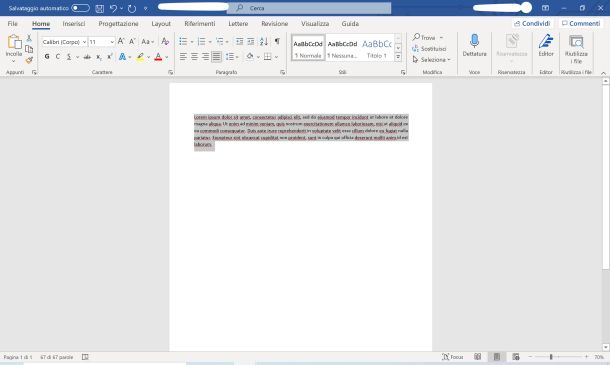Toggle superscript formatting
The width and height of the screenshot is (610, 365).
(x=110, y=57)
